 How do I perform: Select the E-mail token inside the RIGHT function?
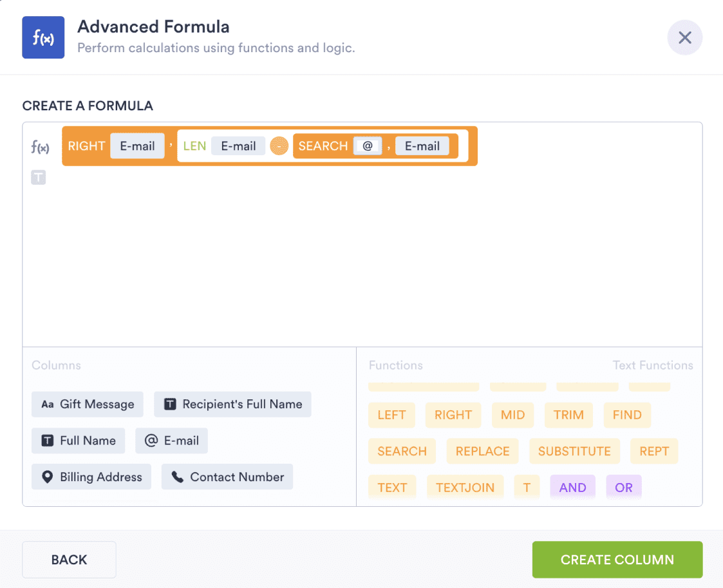click(x=137, y=146)
